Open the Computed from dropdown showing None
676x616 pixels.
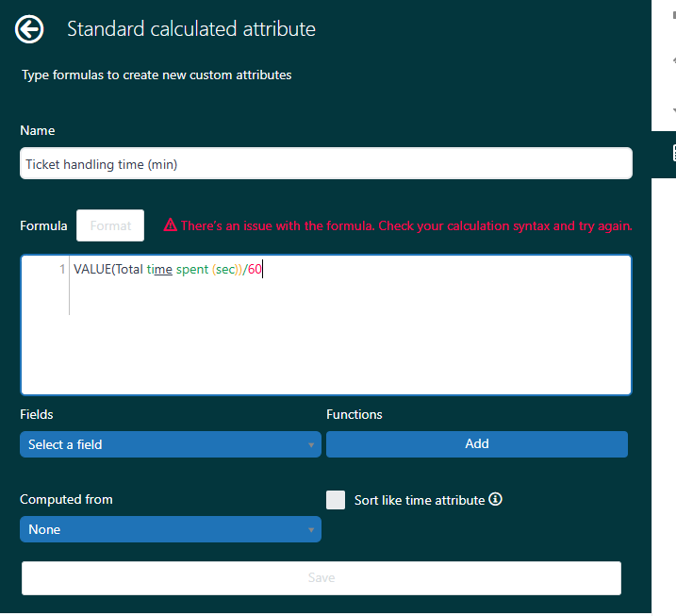pyautogui.click(x=170, y=529)
